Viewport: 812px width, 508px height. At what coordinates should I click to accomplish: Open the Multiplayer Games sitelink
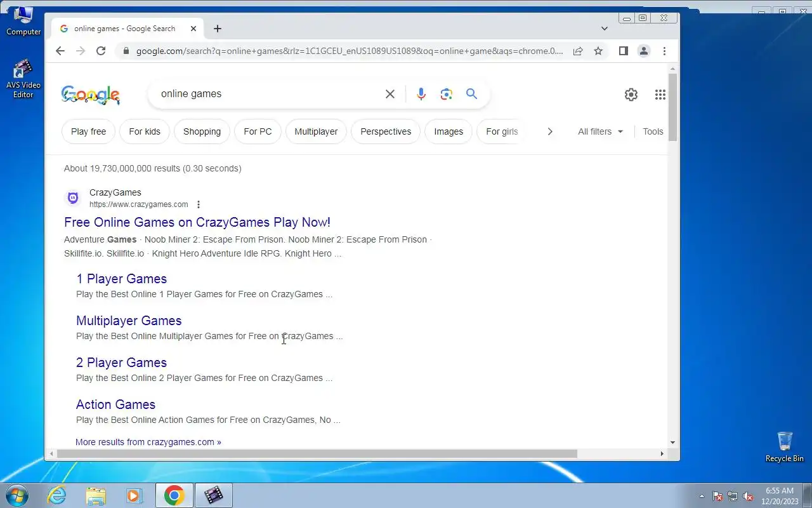click(129, 321)
